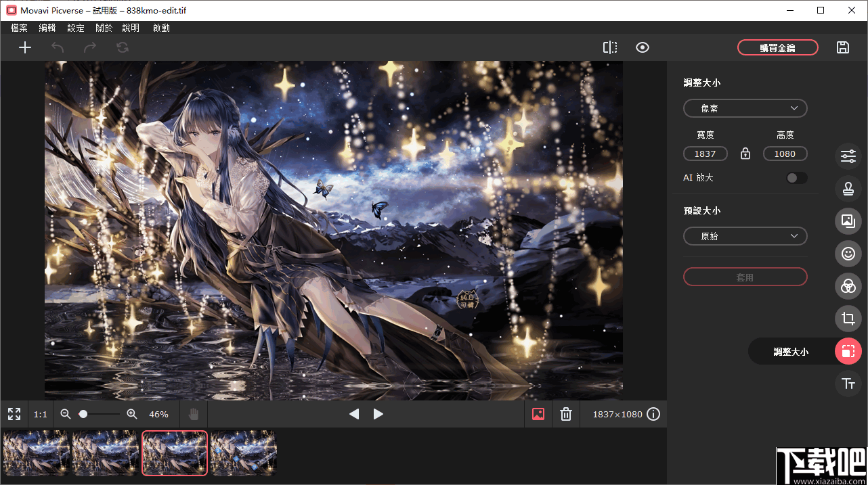This screenshot has height=485, width=868.
Task: Select the first filmstrip thumbnail
Action: (x=37, y=453)
